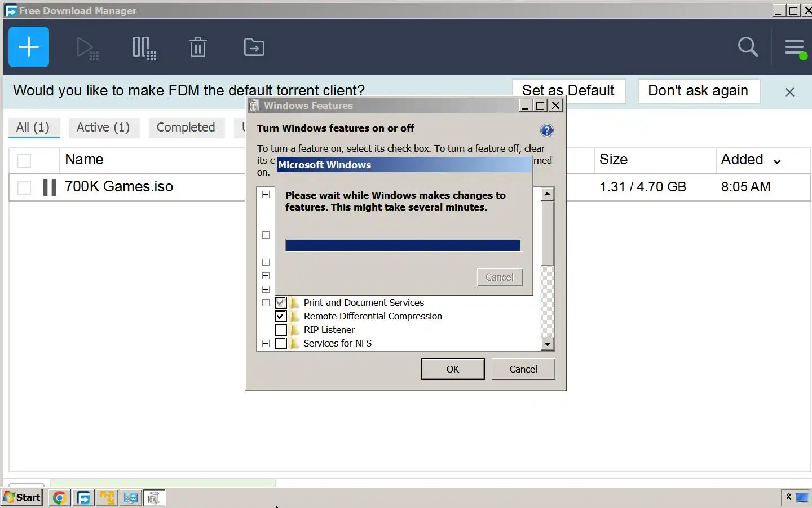Click the blue plus add download button
Image resolution: width=812 pixels, height=508 pixels.
point(29,47)
